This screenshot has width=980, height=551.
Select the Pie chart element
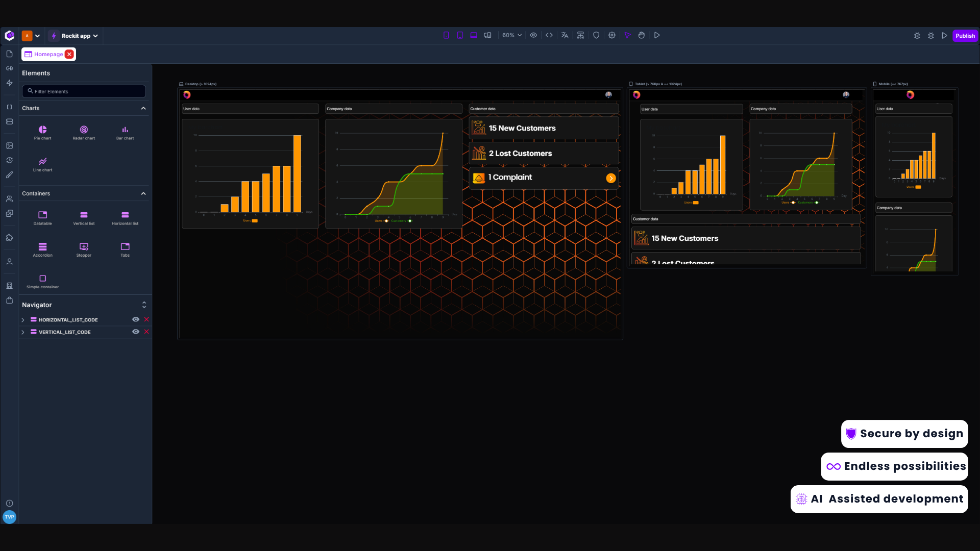tap(42, 133)
